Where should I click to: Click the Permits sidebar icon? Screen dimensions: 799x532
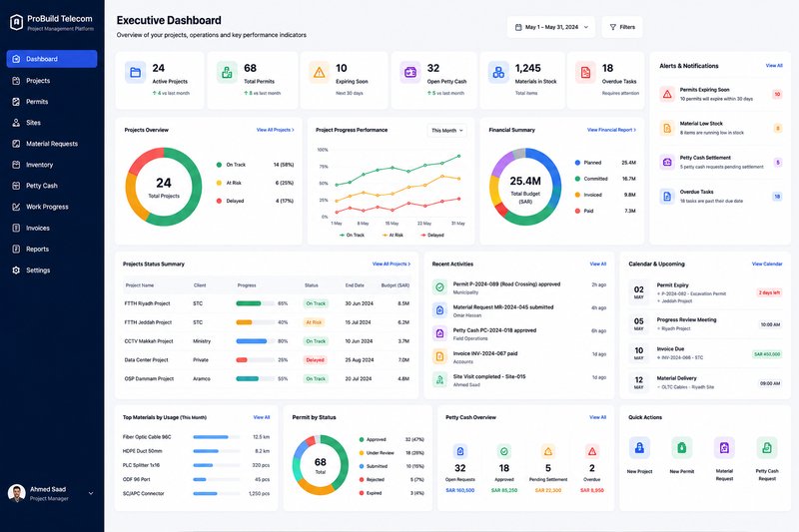(x=16, y=102)
